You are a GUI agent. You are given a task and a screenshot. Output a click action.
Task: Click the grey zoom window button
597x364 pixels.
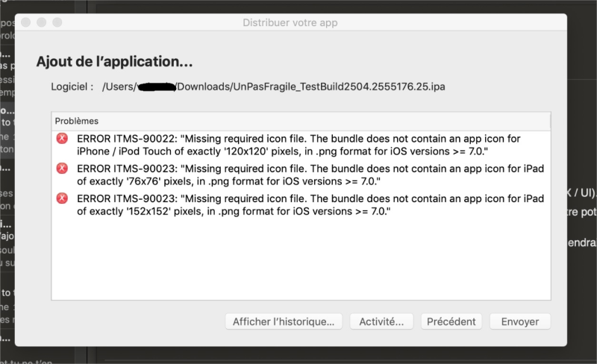(57, 22)
